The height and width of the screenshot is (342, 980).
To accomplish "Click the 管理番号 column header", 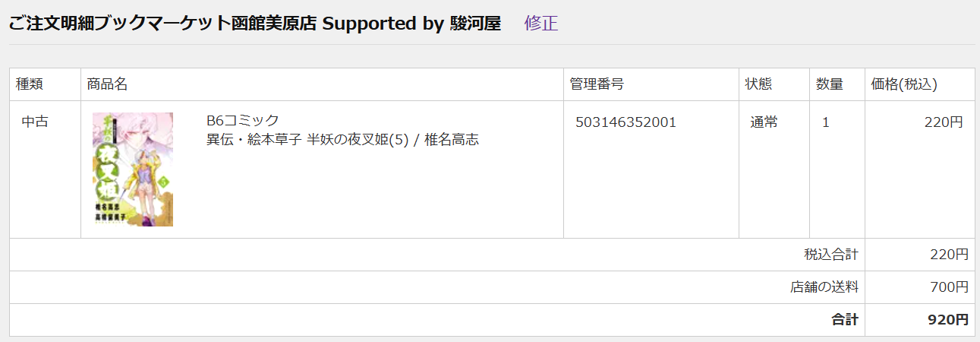I will click(597, 84).
